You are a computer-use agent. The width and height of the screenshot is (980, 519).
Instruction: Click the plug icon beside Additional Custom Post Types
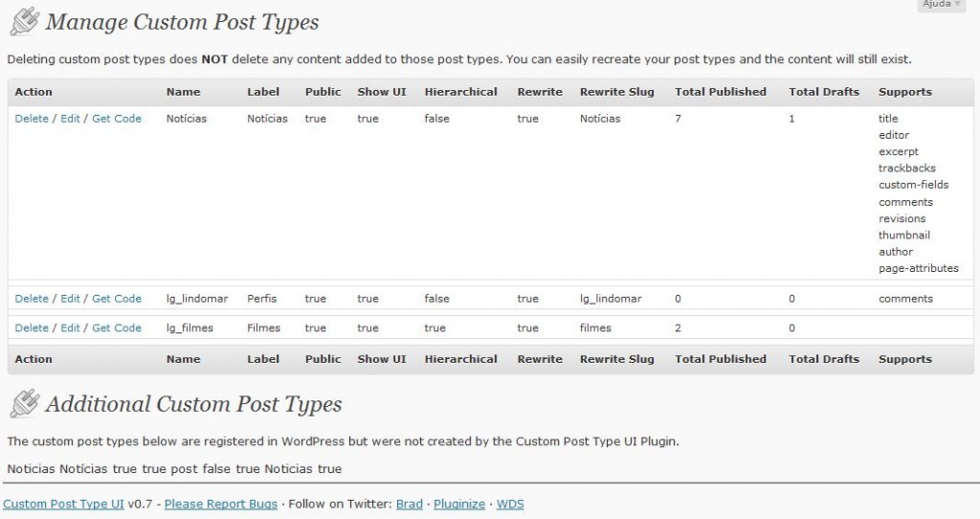click(24, 403)
